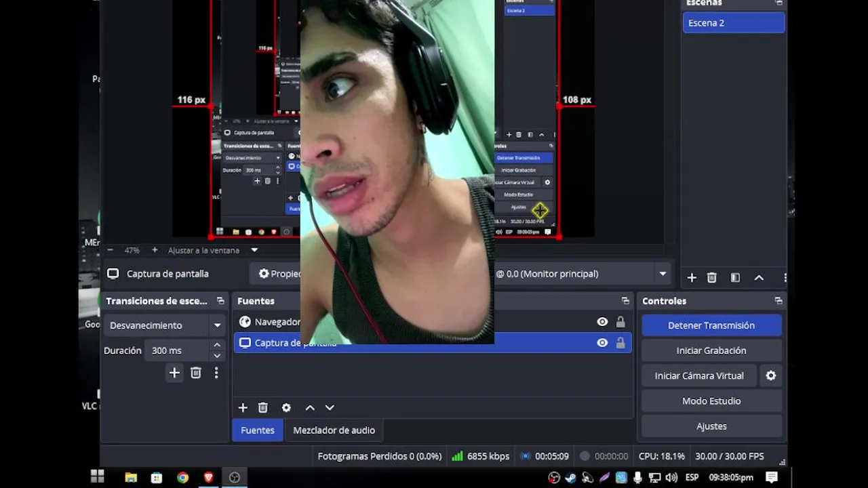Remove the current scene transition
The height and width of the screenshot is (488, 868).
point(196,373)
